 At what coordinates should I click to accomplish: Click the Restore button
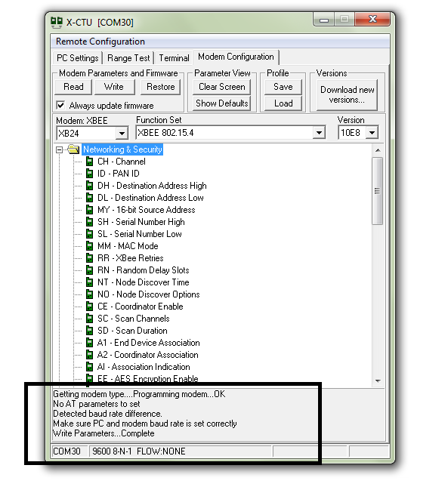pos(160,87)
